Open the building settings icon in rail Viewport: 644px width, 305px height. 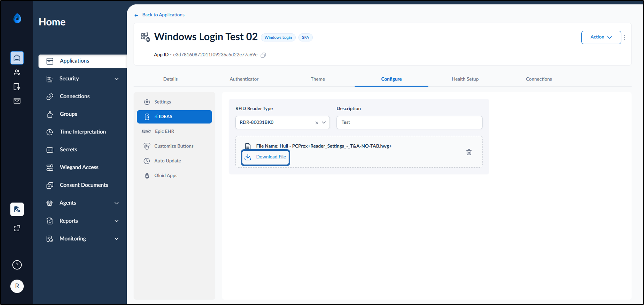[17, 209]
